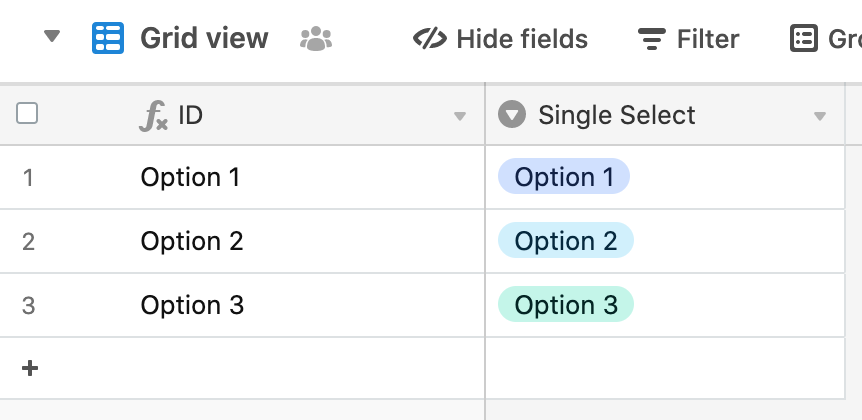Click the collaborators people icon

pyautogui.click(x=316, y=39)
